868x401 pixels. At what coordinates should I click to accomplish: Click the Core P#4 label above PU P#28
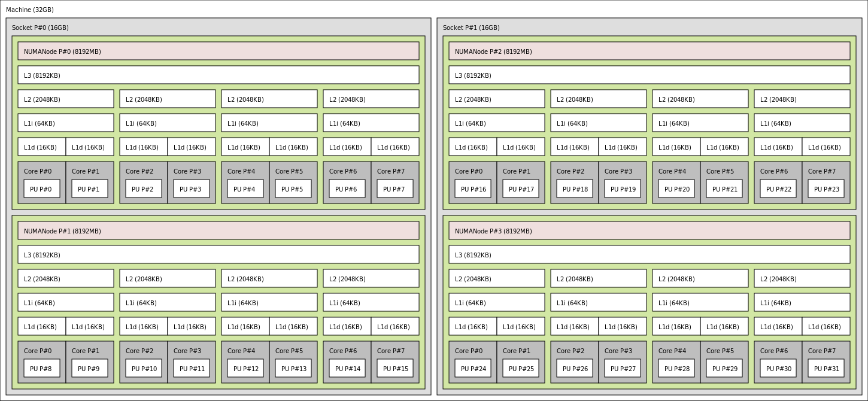coord(672,351)
